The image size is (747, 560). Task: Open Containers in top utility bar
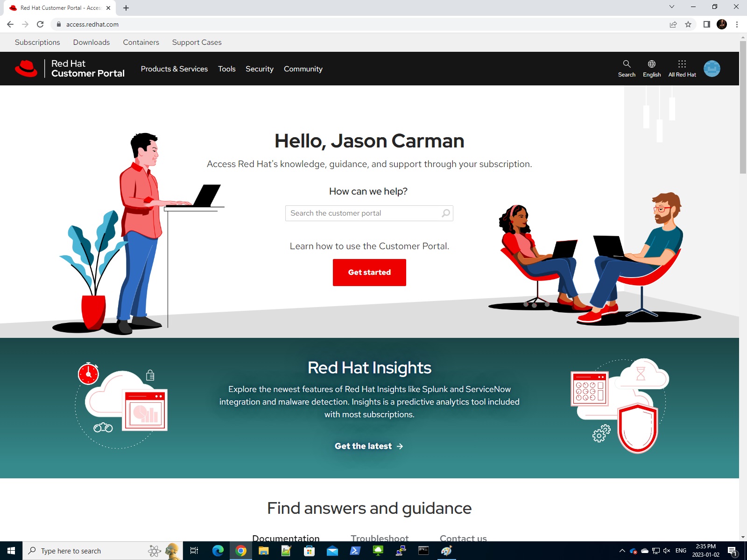coord(141,42)
